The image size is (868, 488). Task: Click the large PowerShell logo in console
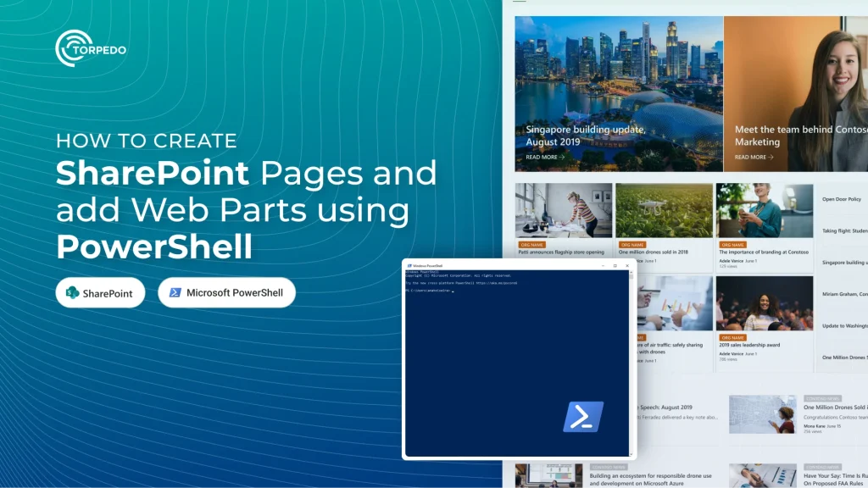tap(583, 417)
